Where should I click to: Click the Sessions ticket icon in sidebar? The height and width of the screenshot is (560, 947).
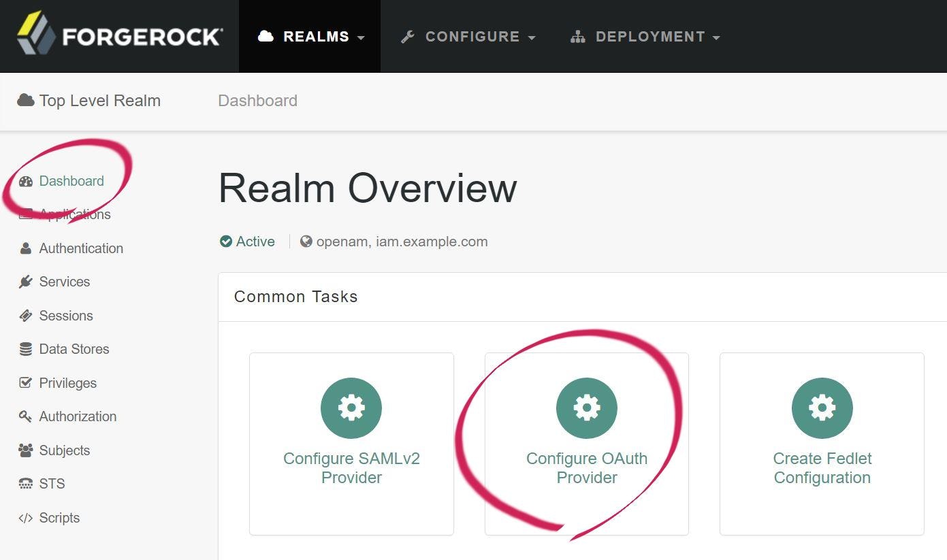(x=26, y=316)
